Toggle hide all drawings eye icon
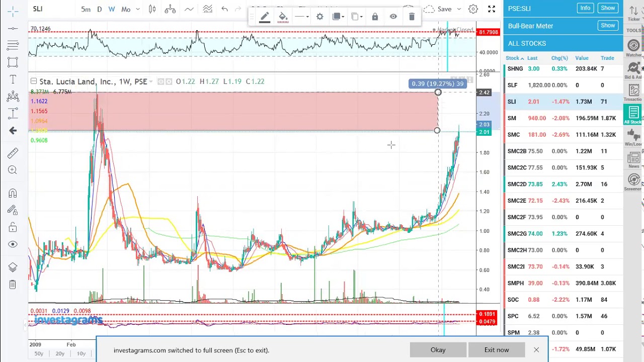This screenshot has height=362, width=644. [13, 244]
